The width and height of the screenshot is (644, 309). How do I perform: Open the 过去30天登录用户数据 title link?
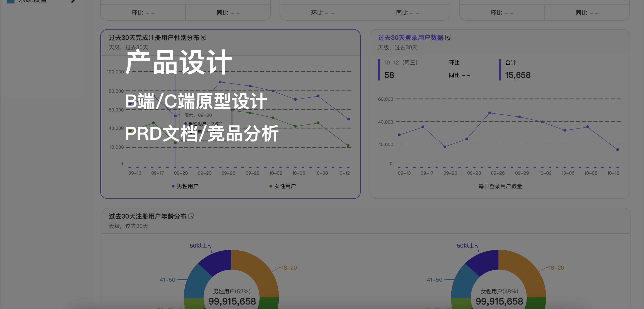point(411,38)
